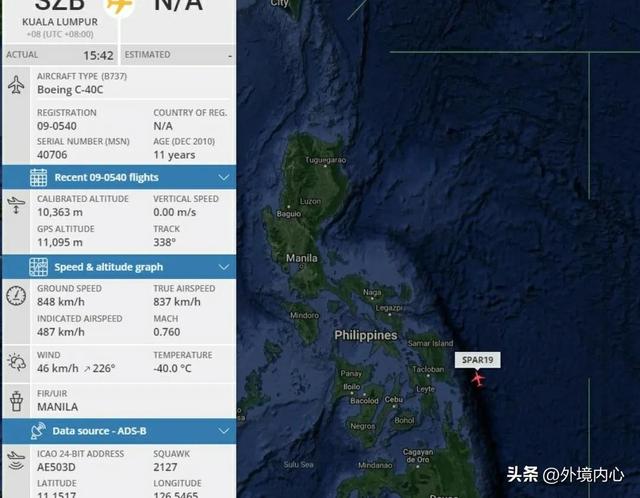Expand Data source - ADS-B chevron

pyautogui.click(x=224, y=431)
